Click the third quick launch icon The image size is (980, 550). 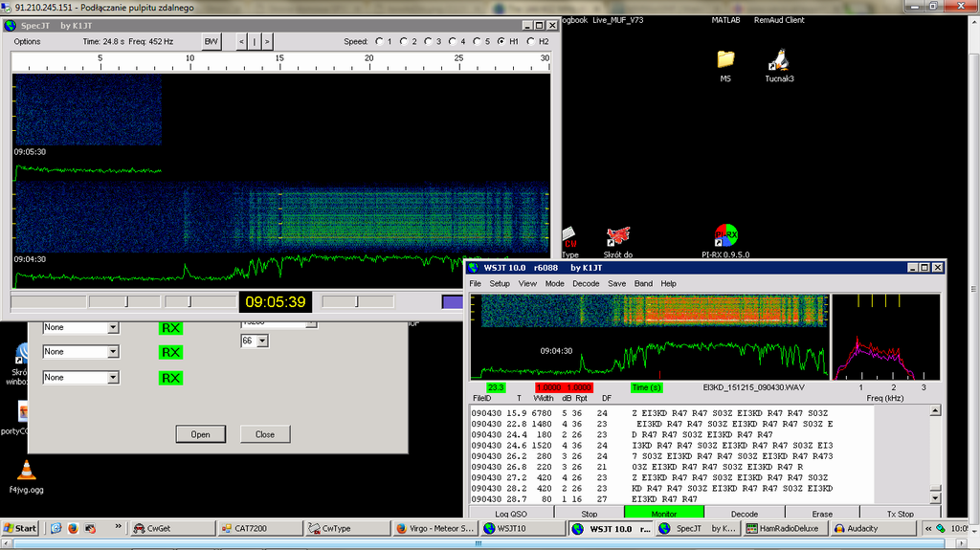click(90, 528)
